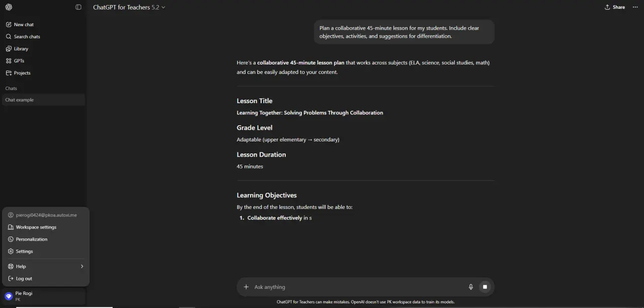Select the 'Chat example' conversation
Image resolution: width=644 pixels, height=308 pixels.
click(x=43, y=100)
